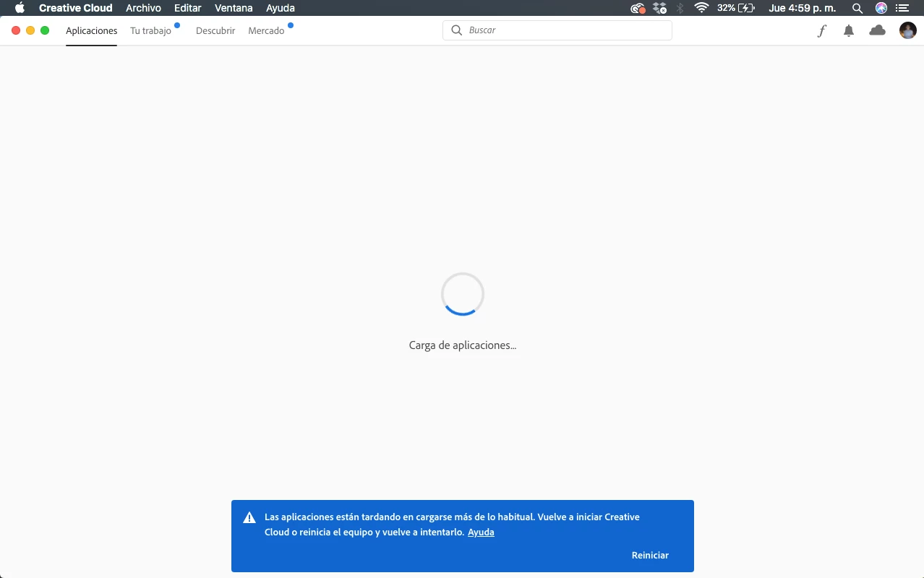Image resolution: width=924 pixels, height=578 pixels.
Task: Open Notification Center list icon
Action: click(902, 8)
